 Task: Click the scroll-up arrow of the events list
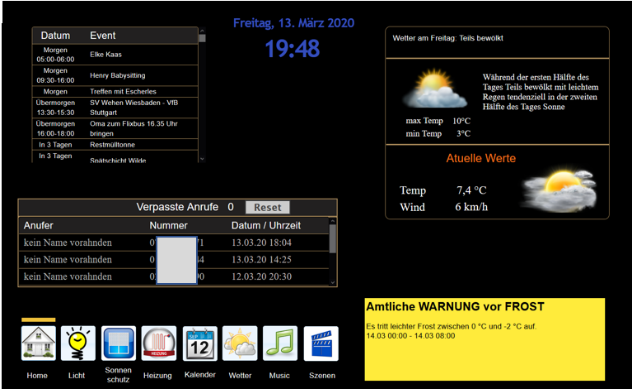pyautogui.click(x=202, y=31)
